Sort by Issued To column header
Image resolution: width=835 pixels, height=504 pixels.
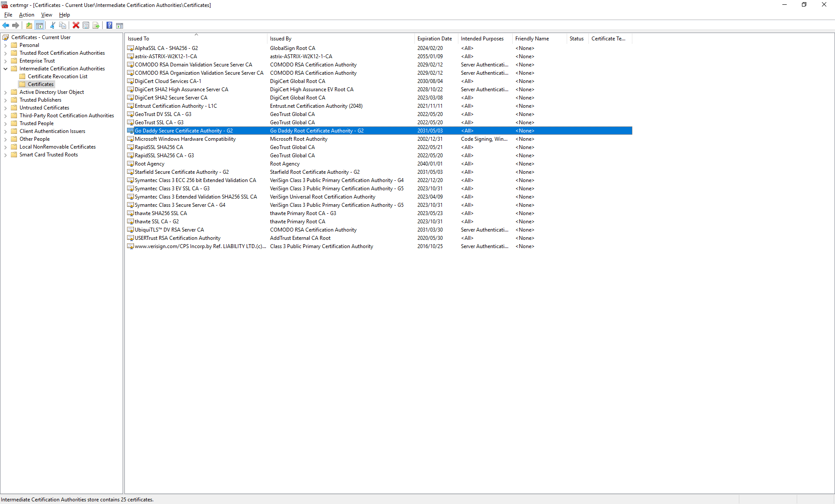[x=196, y=39]
